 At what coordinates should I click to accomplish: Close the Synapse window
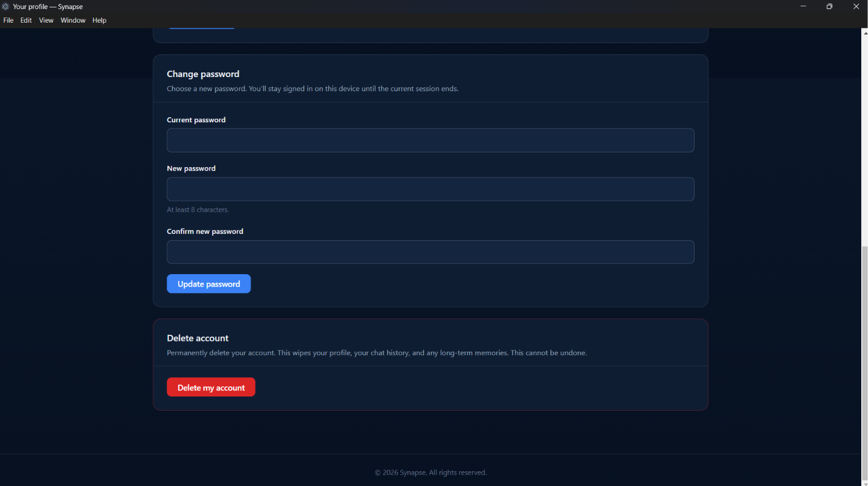coord(856,7)
